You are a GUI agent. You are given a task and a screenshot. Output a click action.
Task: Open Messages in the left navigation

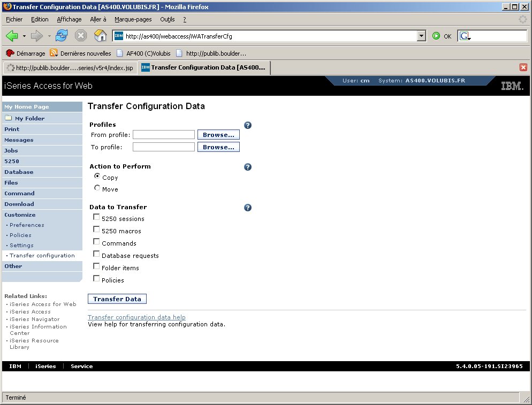coord(19,140)
